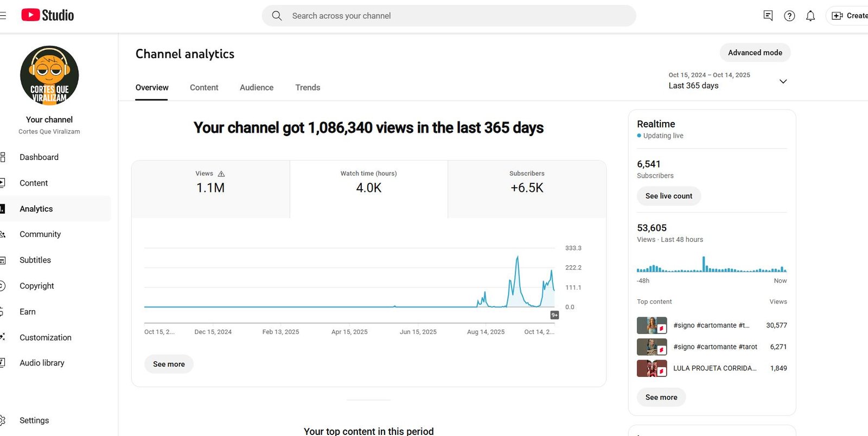The image size is (868, 436).
Task: Click the Advanced mode button
Action: tap(755, 53)
